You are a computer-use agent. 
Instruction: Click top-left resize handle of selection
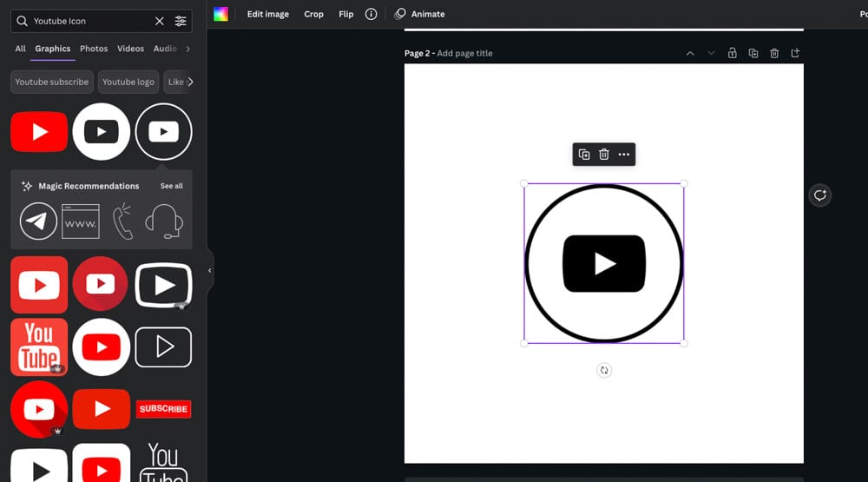pos(524,183)
